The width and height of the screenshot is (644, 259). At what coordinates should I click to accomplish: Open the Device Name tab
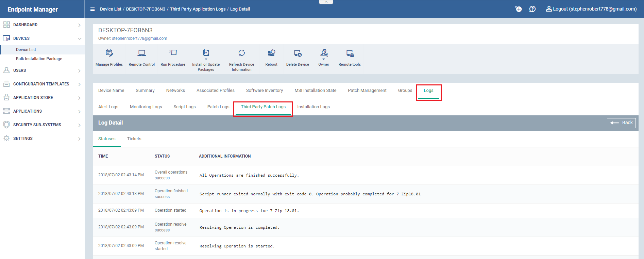(111, 91)
